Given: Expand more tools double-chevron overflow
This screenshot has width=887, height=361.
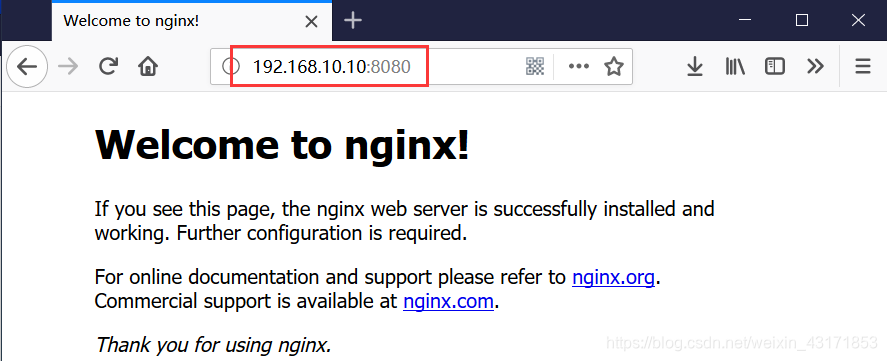Looking at the screenshot, I should (x=815, y=67).
